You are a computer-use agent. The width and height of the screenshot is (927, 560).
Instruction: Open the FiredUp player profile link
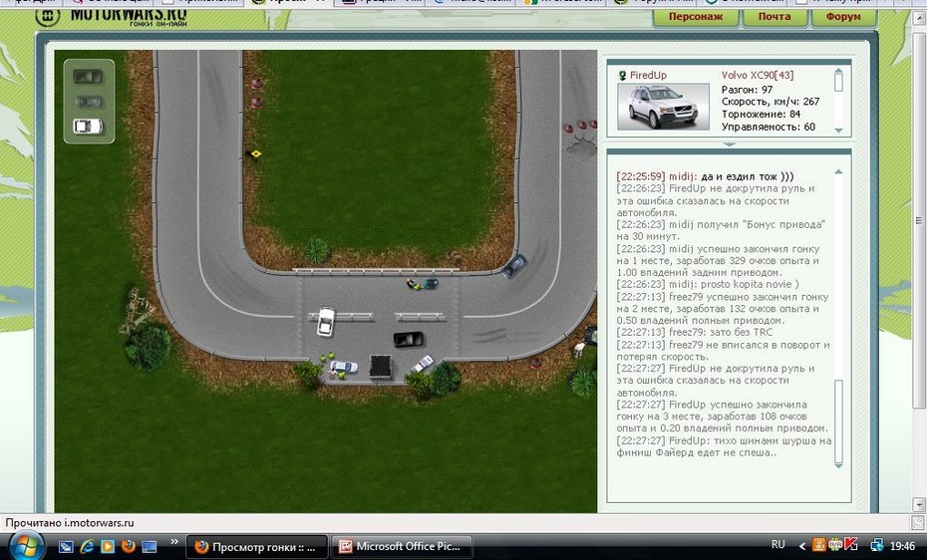(x=648, y=76)
